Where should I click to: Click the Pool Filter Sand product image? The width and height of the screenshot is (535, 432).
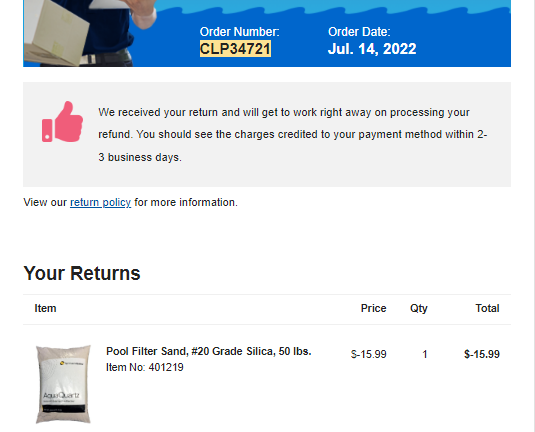click(x=63, y=384)
